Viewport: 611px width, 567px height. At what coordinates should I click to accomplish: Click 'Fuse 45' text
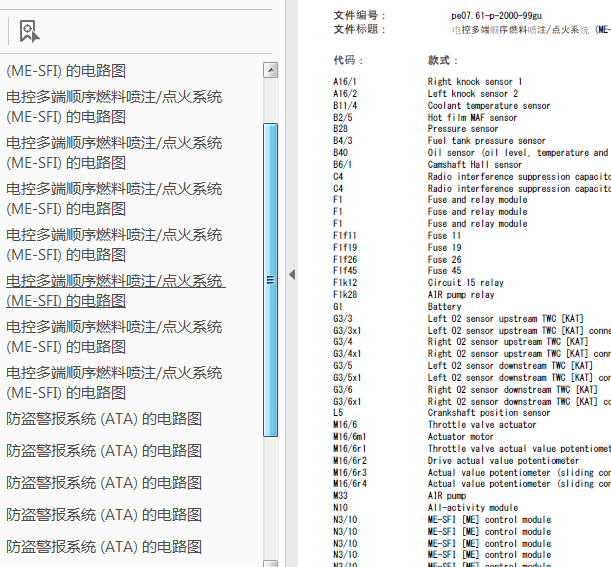(x=444, y=271)
